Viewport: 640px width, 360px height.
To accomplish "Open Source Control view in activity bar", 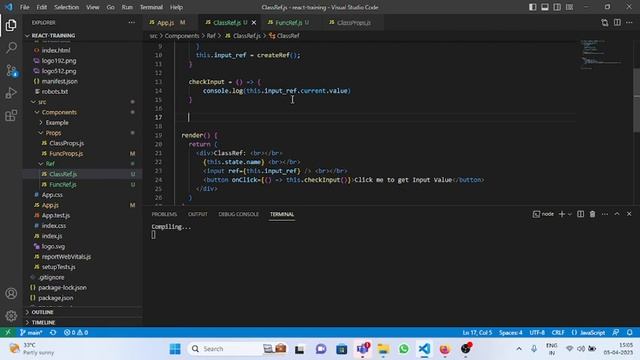I will point(11,71).
